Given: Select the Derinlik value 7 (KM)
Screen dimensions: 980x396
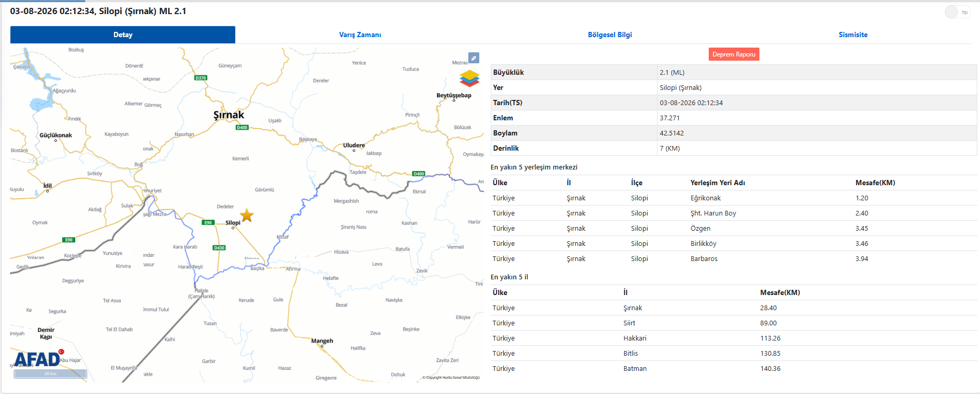Looking at the screenshot, I should tap(670, 149).
